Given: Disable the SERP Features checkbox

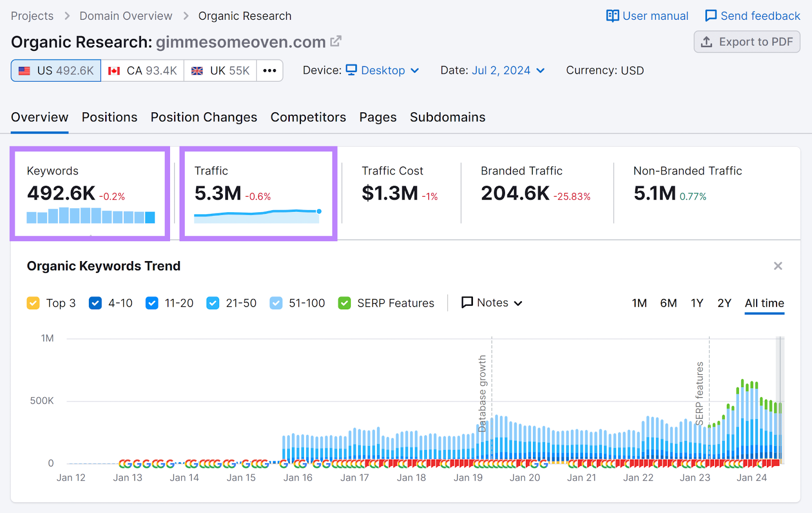Looking at the screenshot, I should point(345,303).
